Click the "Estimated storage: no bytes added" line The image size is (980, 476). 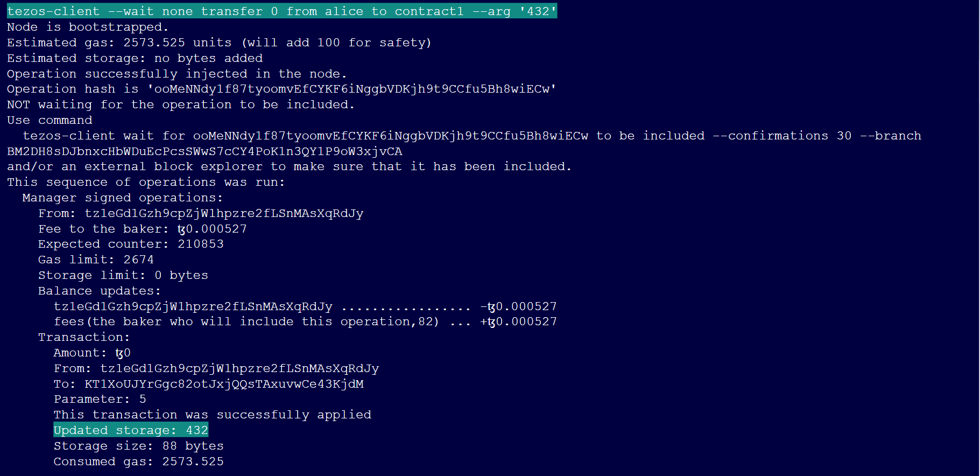tap(135, 58)
